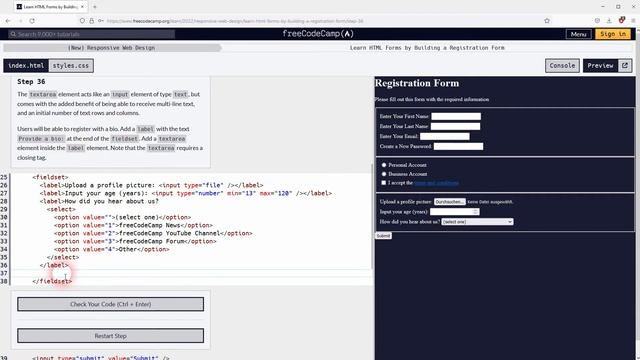Open the Menu button in header
Image resolution: width=640 pixels, height=360 pixels.
578,34
